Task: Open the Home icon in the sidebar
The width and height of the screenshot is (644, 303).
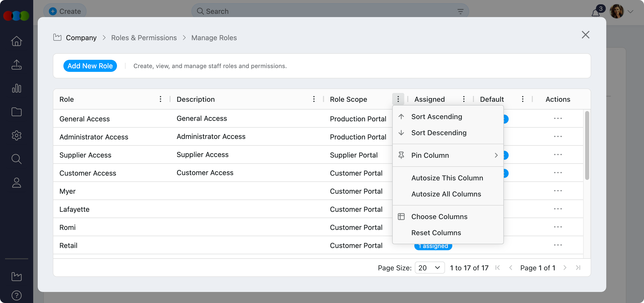Action: coord(16,41)
